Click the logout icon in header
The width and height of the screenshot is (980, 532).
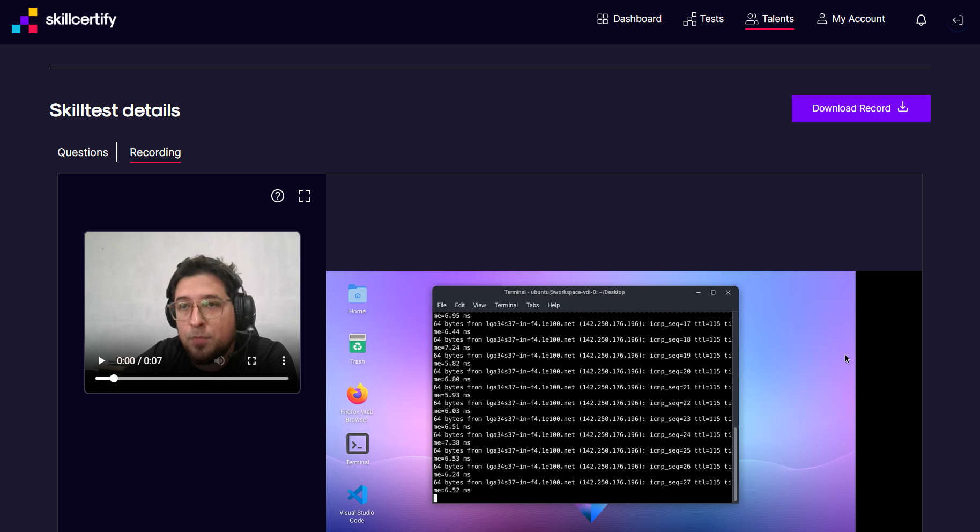point(957,20)
